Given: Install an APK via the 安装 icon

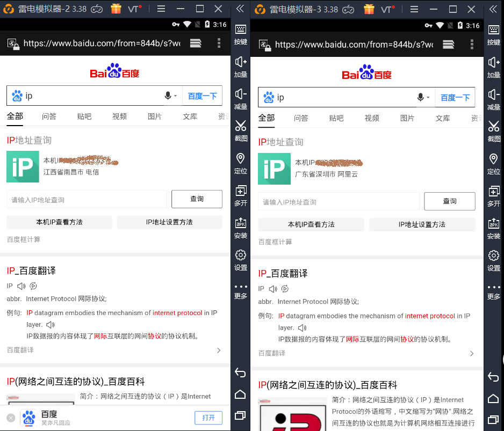Looking at the screenshot, I should pos(240,224).
